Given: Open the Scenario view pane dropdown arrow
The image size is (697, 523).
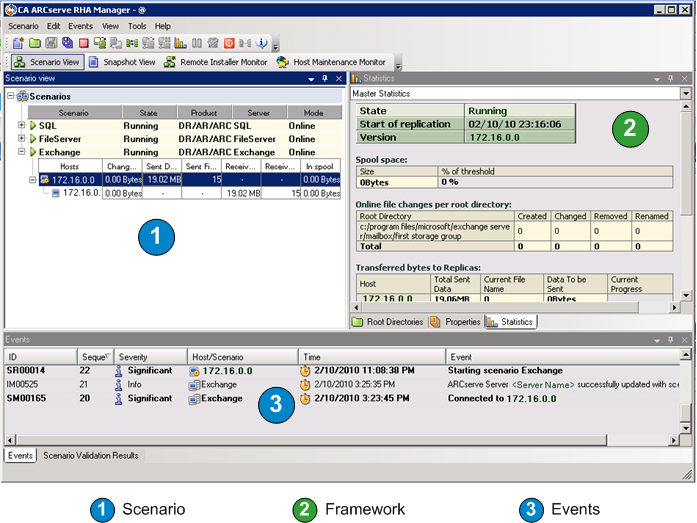Looking at the screenshot, I should 311,79.
